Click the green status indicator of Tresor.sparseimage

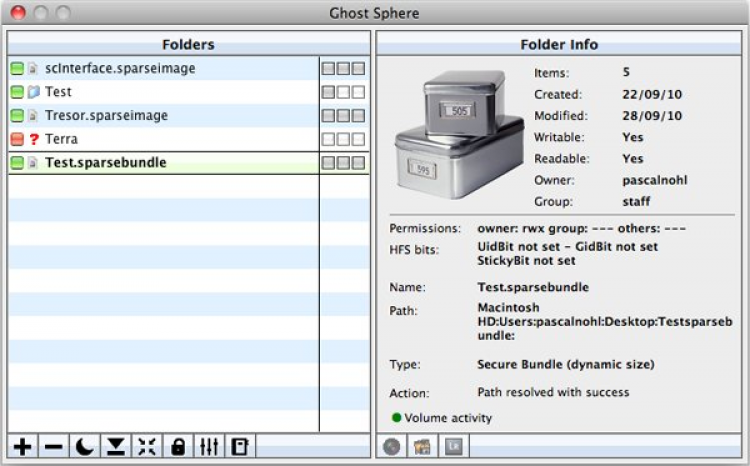point(17,115)
